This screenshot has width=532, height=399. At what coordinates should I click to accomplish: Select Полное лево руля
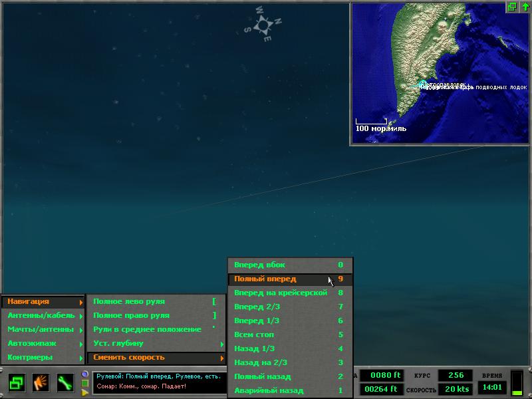click(156, 302)
